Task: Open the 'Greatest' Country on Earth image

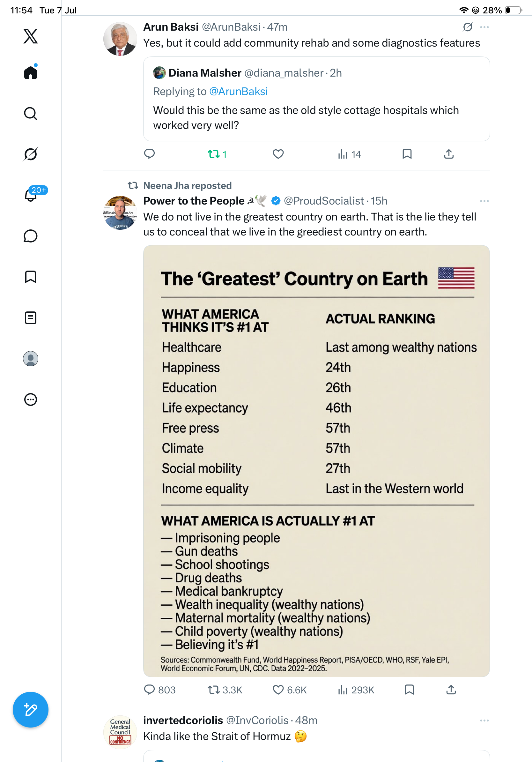Action: coord(316,461)
